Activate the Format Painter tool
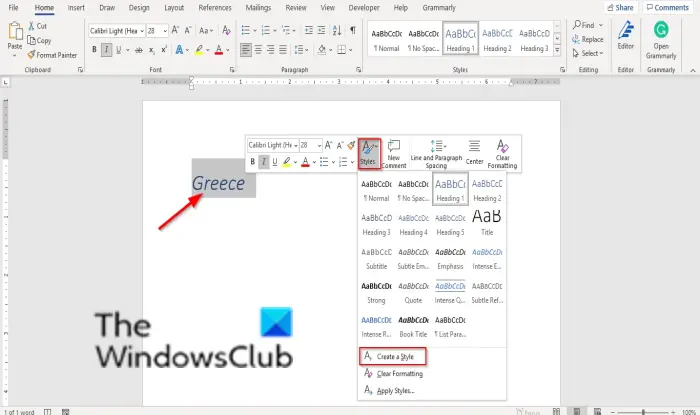This screenshot has height=415, width=700. (x=52, y=55)
